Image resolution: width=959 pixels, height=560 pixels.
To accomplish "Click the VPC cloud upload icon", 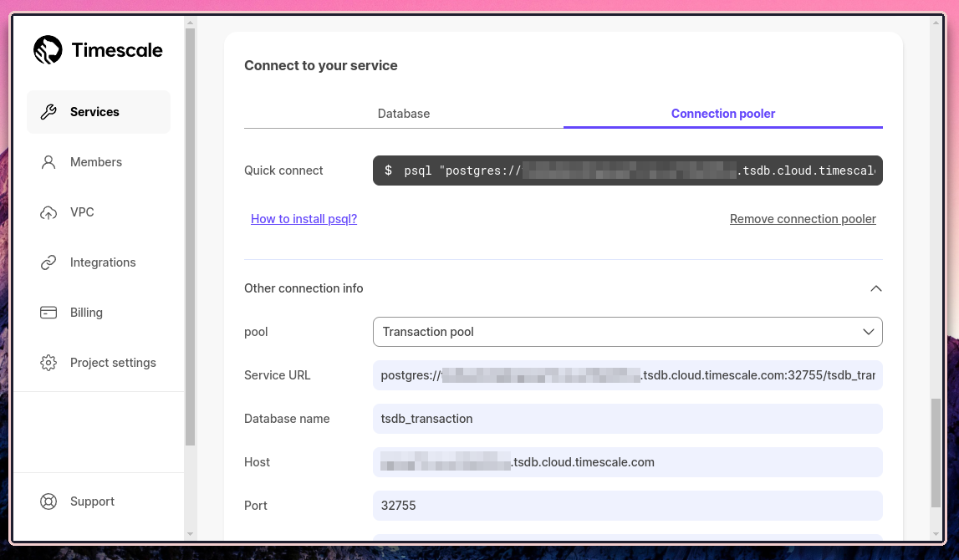I will pyautogui.click(x=48, y=212).
